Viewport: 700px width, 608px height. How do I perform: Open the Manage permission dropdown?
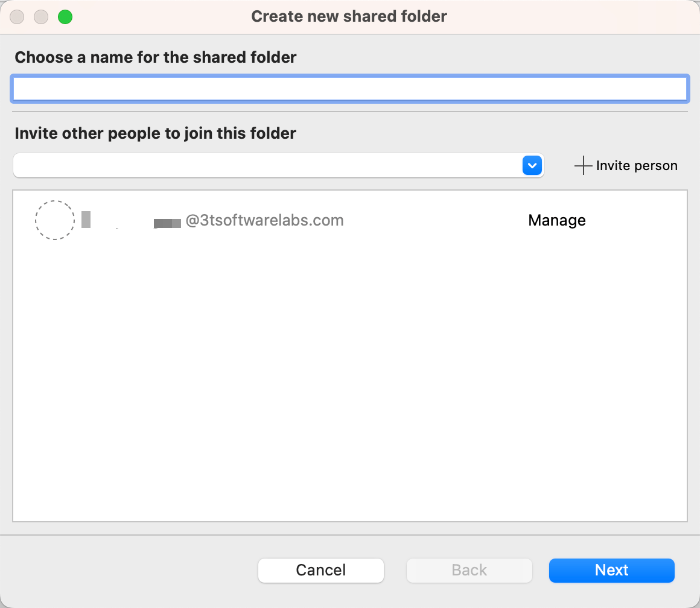[556, 220]
